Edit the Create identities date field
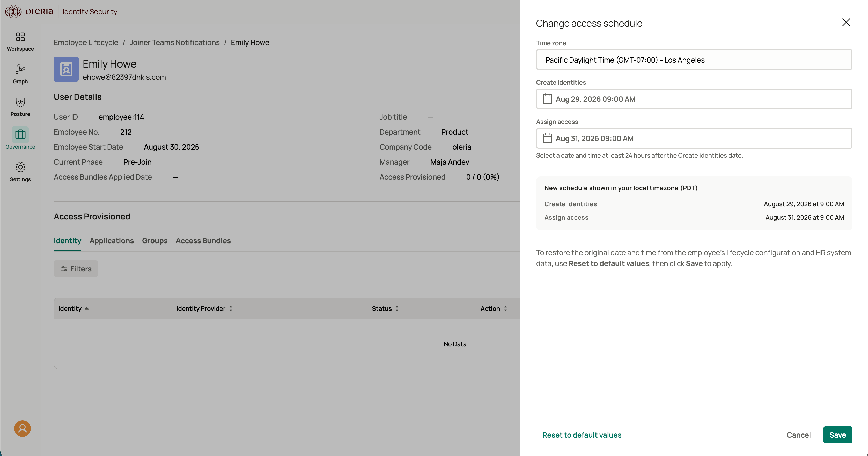868x456 pixels. pos(694,99)
